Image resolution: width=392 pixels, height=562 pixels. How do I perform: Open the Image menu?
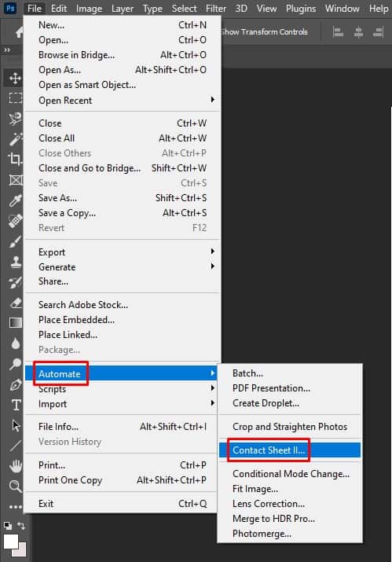coord(89,8)
